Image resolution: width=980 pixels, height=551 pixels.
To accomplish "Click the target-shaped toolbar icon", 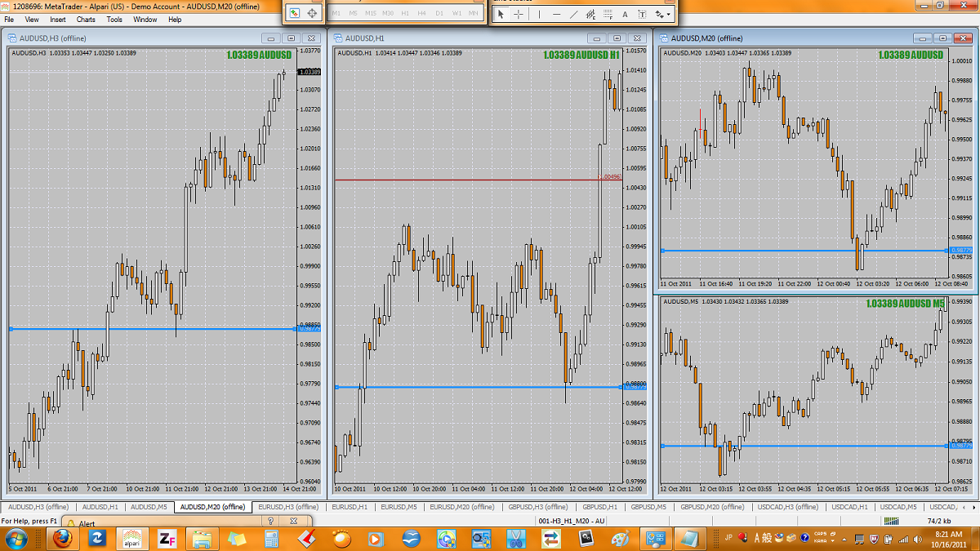I will point(313,13).
